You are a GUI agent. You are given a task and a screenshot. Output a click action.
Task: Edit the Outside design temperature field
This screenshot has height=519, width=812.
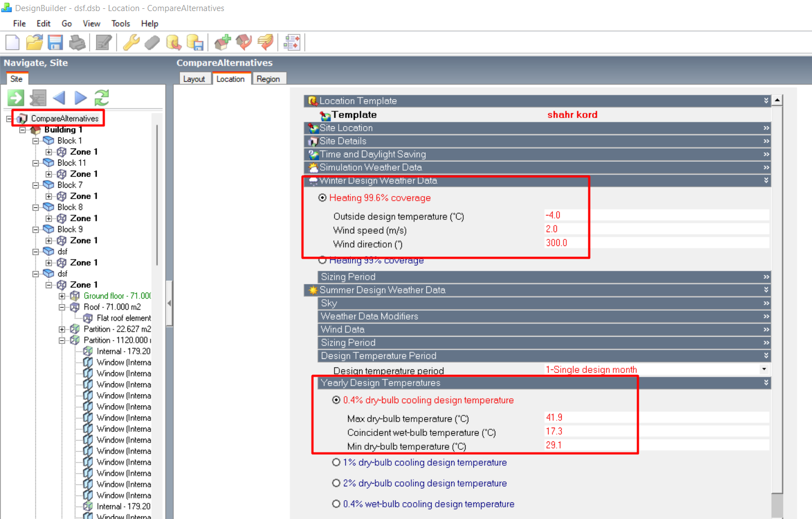pyautogui.click(x=656, y=215)
